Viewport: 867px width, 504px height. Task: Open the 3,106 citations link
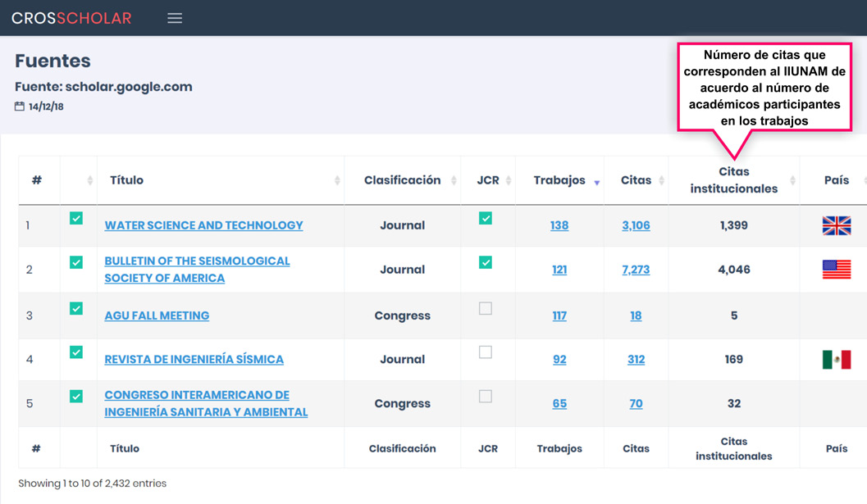click(636, 225)
